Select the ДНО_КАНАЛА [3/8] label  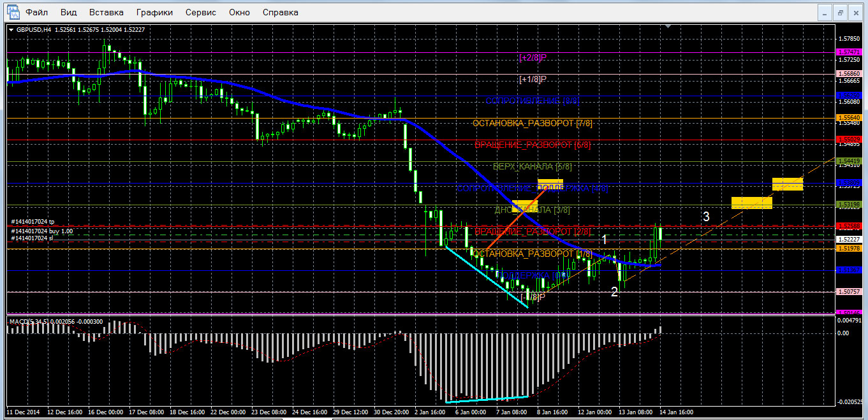(x=533, y=210)
